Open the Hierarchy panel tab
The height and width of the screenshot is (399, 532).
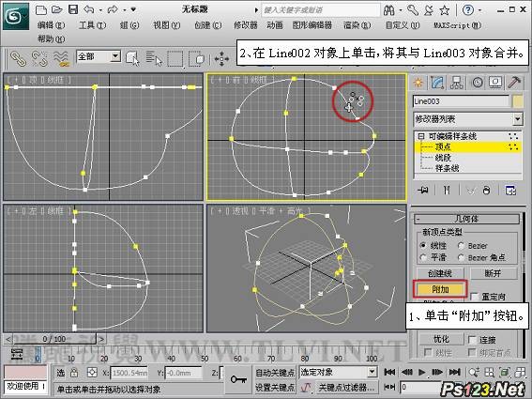(457, 83)
